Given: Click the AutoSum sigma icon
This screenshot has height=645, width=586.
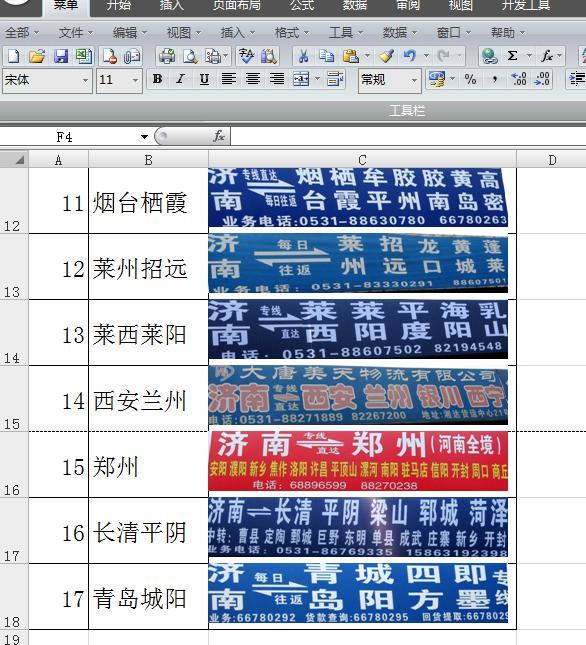Looking at the screenshot, I should [512, 56].
